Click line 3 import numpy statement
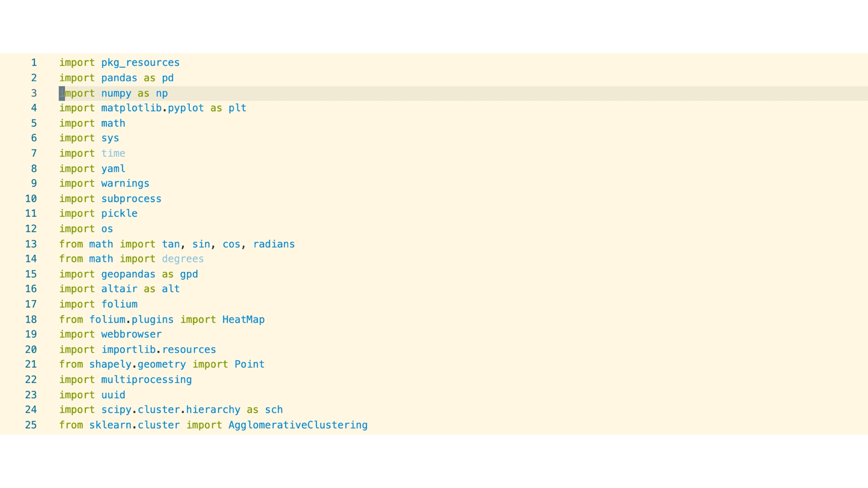 pyautogui.click(x=113, y=93)
